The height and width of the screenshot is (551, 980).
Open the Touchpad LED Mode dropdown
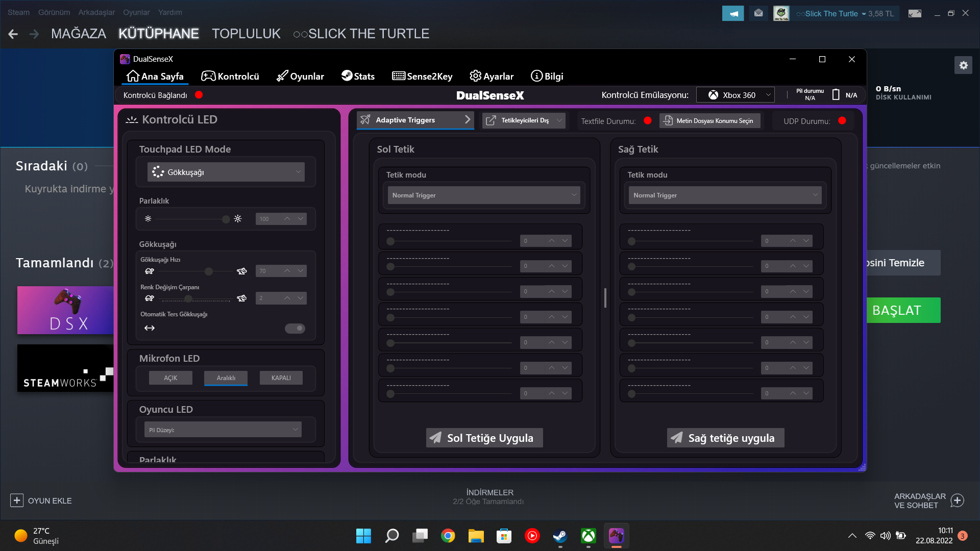tap(226, 172)
